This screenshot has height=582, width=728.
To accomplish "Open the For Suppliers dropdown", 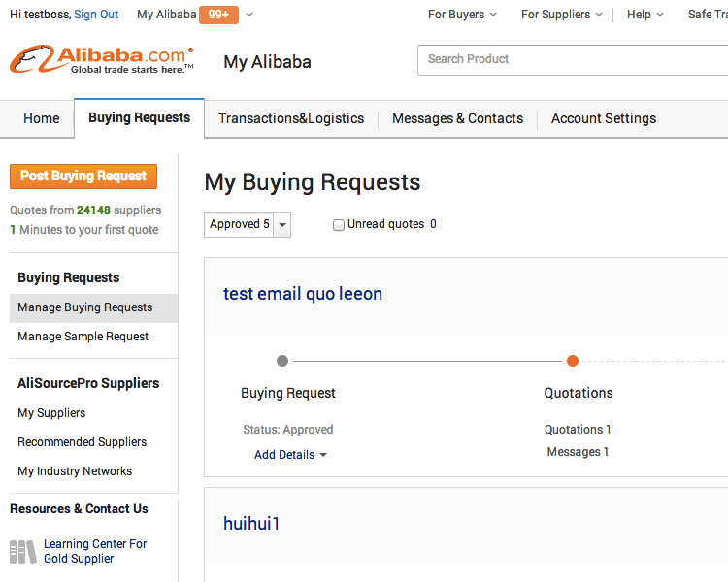I will [561, 15].
